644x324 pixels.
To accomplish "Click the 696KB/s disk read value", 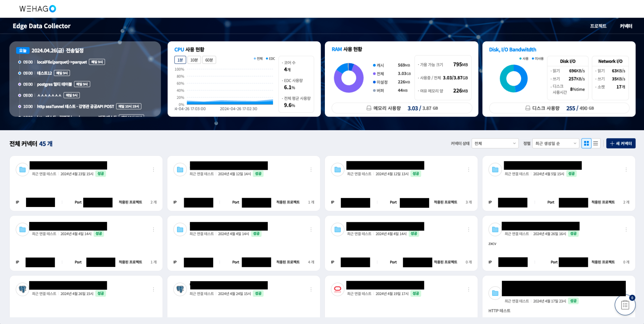I will pos(577,71).
